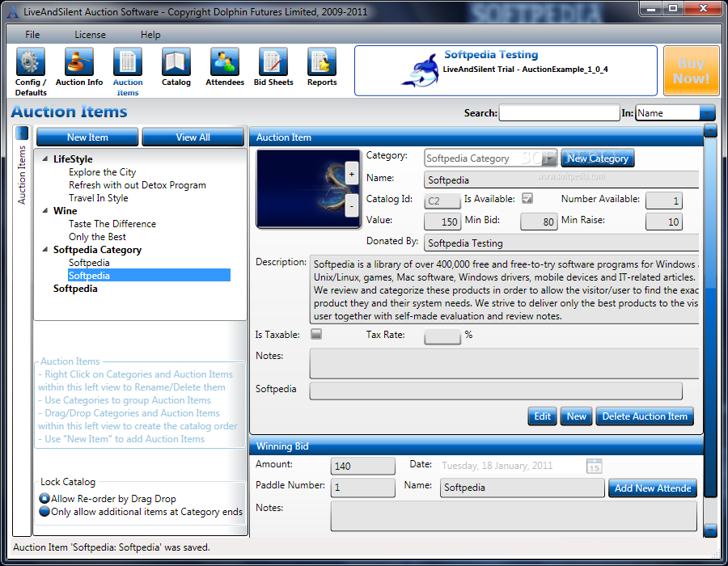Click the vertical scrollbar on right panel

click(x=710, y=323)
